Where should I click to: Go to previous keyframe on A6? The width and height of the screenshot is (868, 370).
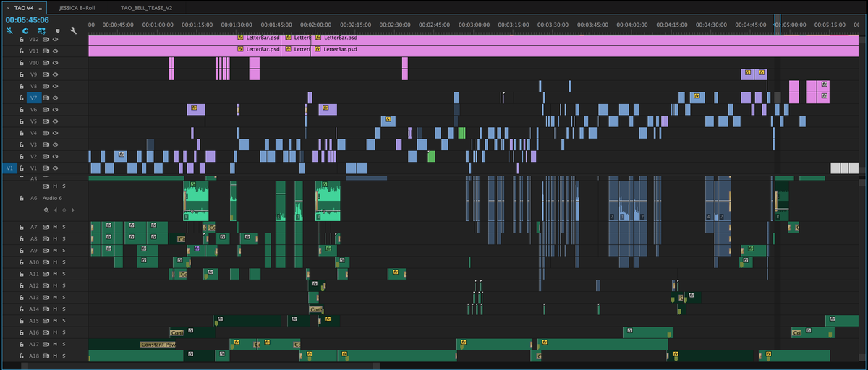pos(56,210)
